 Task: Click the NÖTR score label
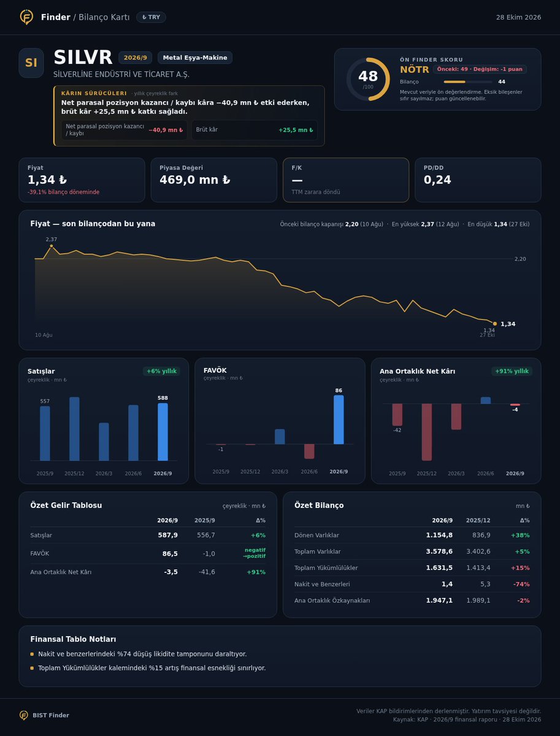415,69
